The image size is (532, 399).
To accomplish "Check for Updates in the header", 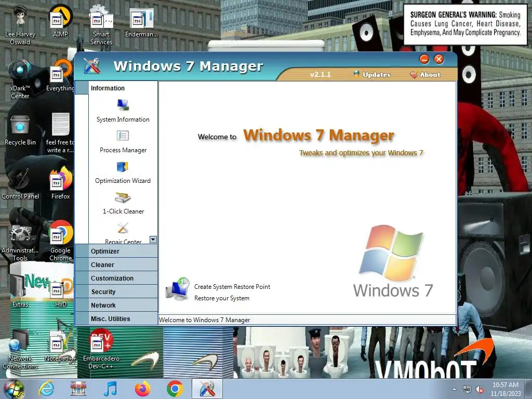I will [x=372, y=75].
